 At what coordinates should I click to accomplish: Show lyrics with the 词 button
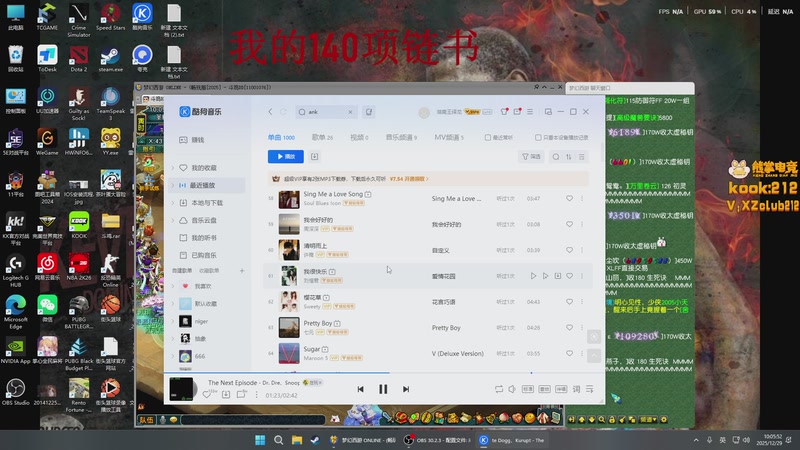(x=576, y=389)
